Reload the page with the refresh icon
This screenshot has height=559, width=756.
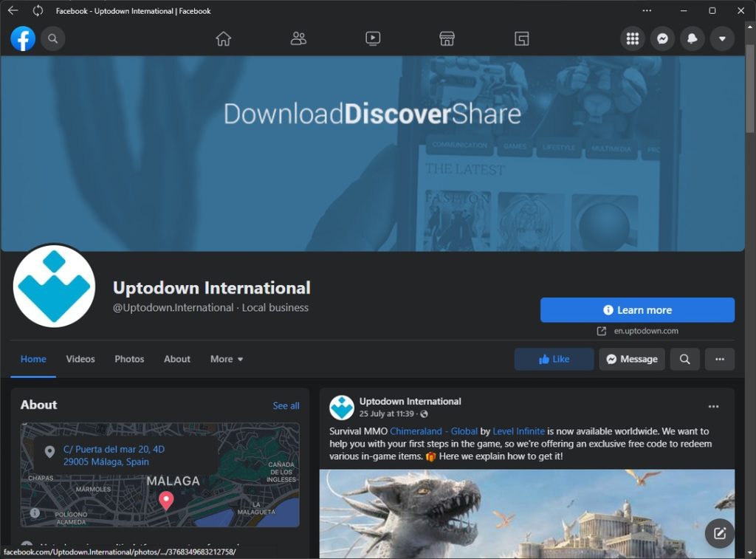pos(38,10)
